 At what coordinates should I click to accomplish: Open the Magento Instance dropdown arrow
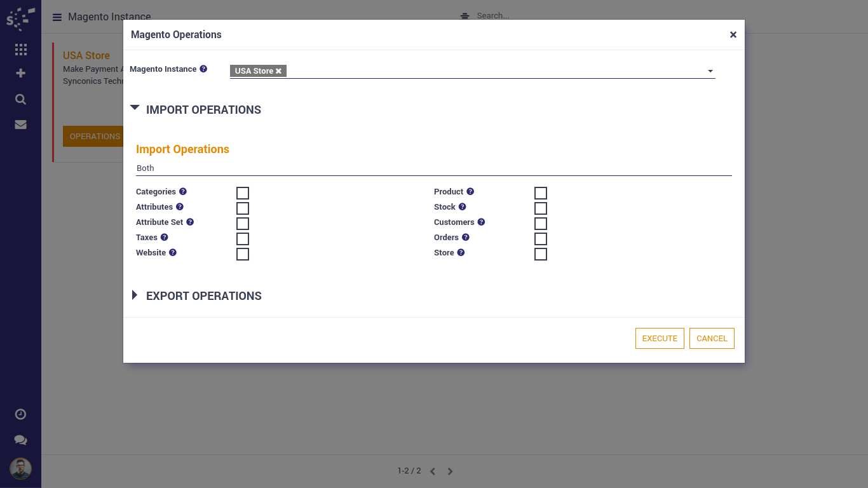710,71
